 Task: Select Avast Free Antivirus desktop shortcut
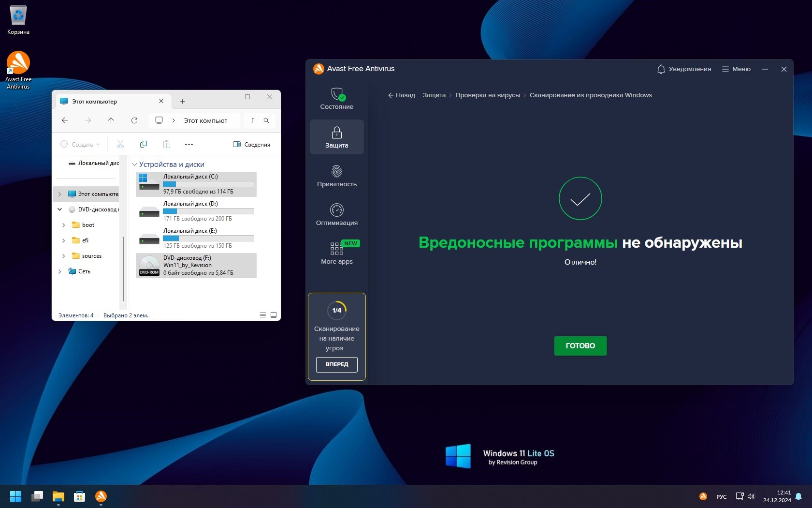click(18, 71)
